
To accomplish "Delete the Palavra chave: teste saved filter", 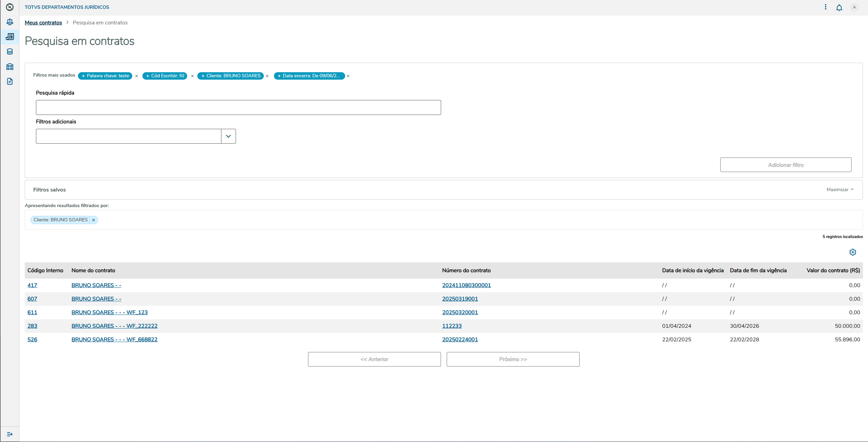I will (137, 76).
